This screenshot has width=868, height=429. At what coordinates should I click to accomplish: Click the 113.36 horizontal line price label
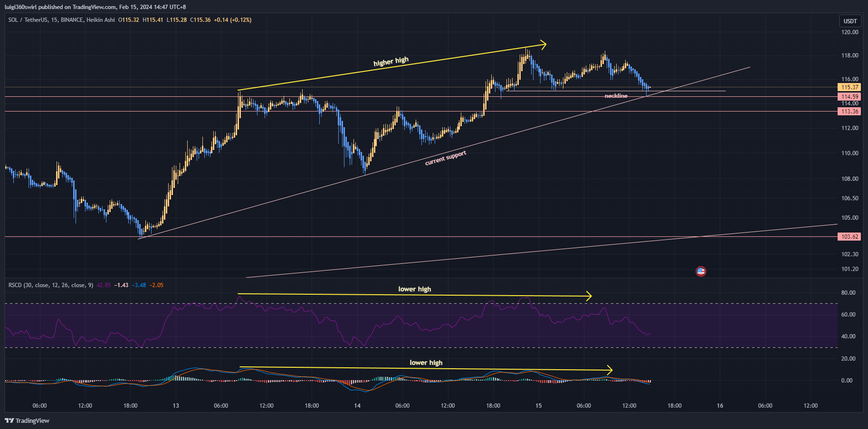pos(849,112)
